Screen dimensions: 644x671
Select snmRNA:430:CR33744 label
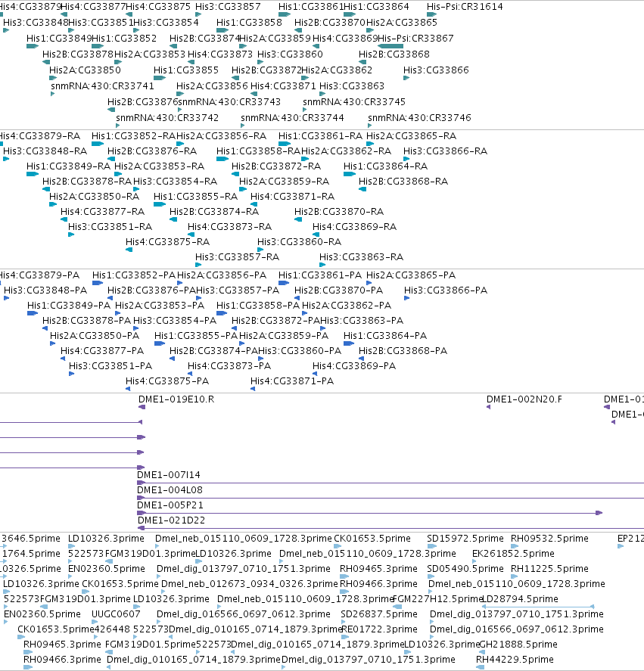pos(292,118)
